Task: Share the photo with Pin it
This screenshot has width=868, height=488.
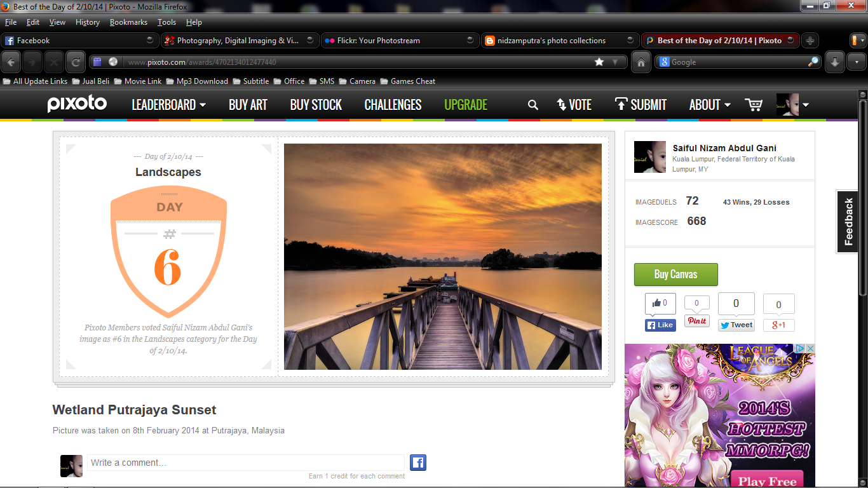Action: click(x=696, y=321)
